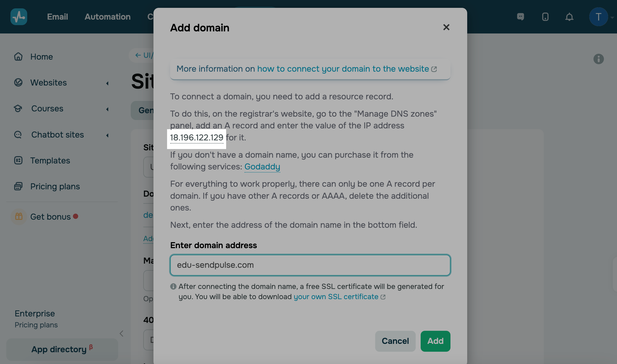
Task: Click the domain address input field
Action: (x=310, y=265)
